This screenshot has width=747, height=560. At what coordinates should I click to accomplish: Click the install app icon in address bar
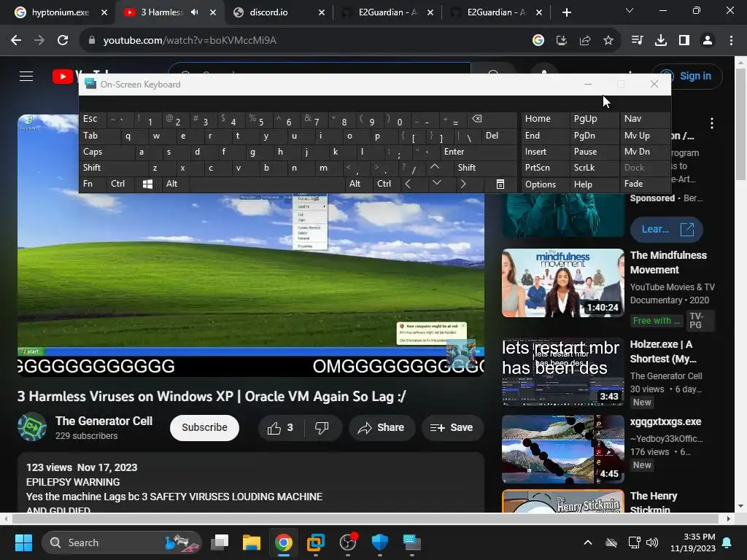(561, 41)
